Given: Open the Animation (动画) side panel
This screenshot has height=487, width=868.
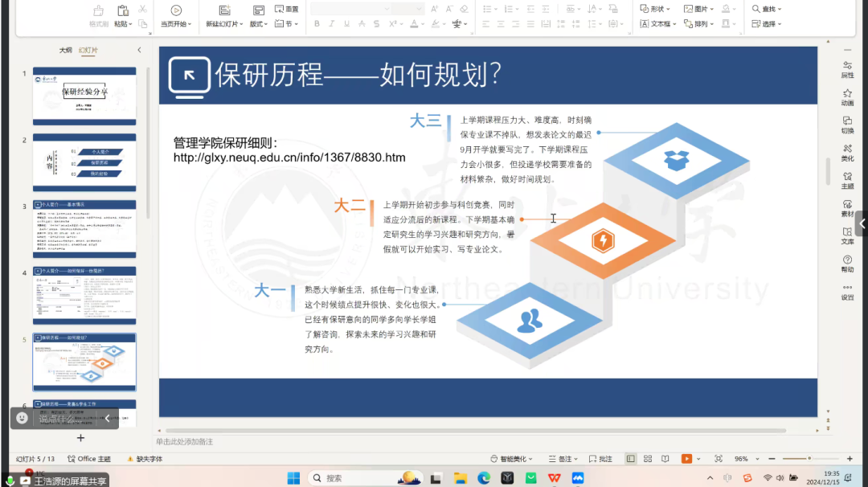Looking at the screenshot, I should (847, 97).
